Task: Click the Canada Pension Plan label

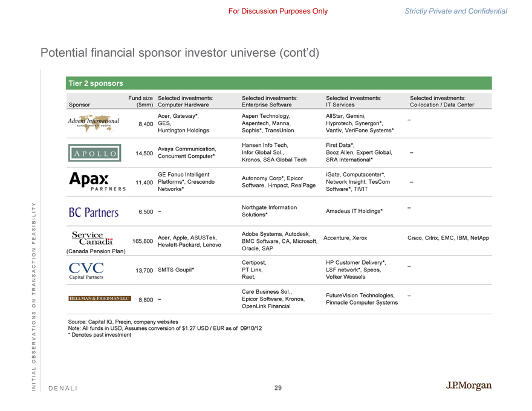Action: (97, 251)
